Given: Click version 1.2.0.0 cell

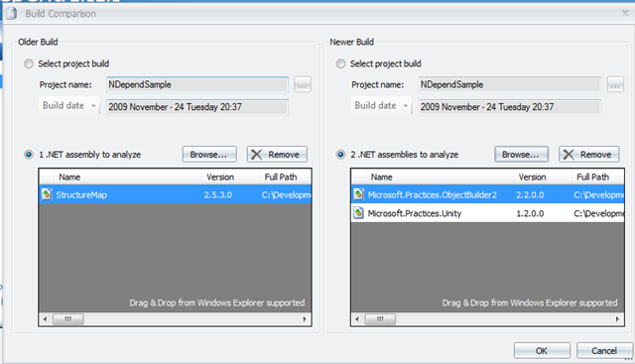Looking at the screenshot, I should (530, 213).
